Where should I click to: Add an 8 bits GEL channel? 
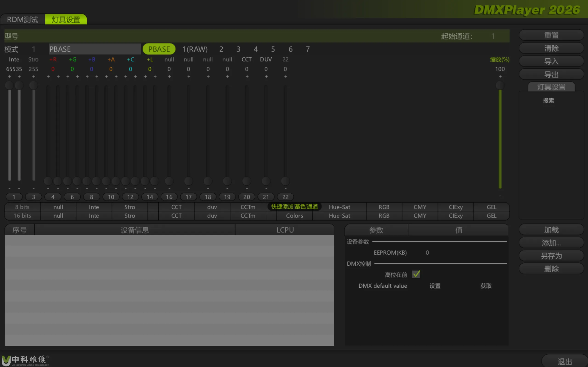[x=491, y=207]
